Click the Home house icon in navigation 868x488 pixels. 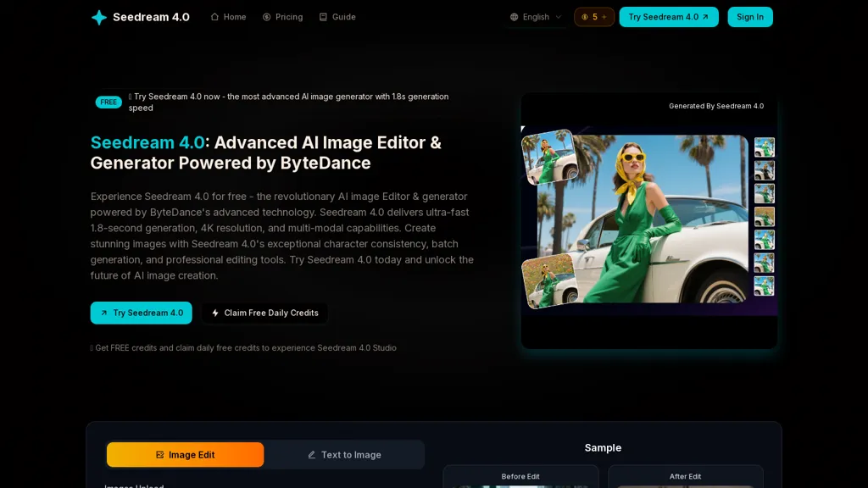214,17
